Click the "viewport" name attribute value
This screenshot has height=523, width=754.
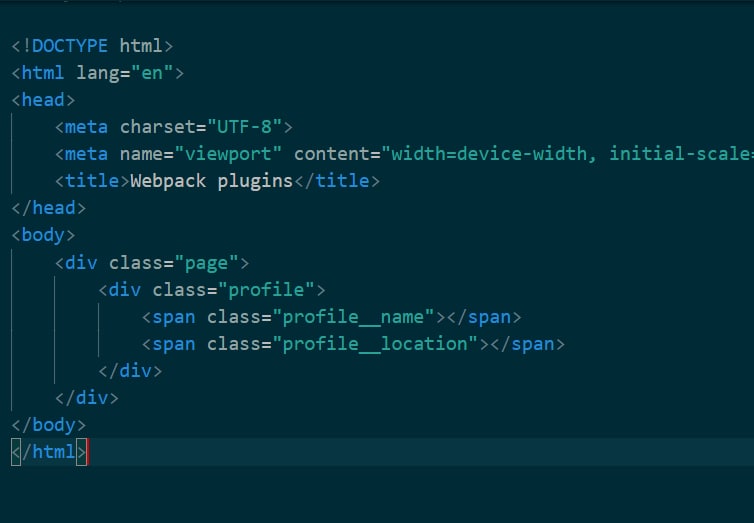228,154
